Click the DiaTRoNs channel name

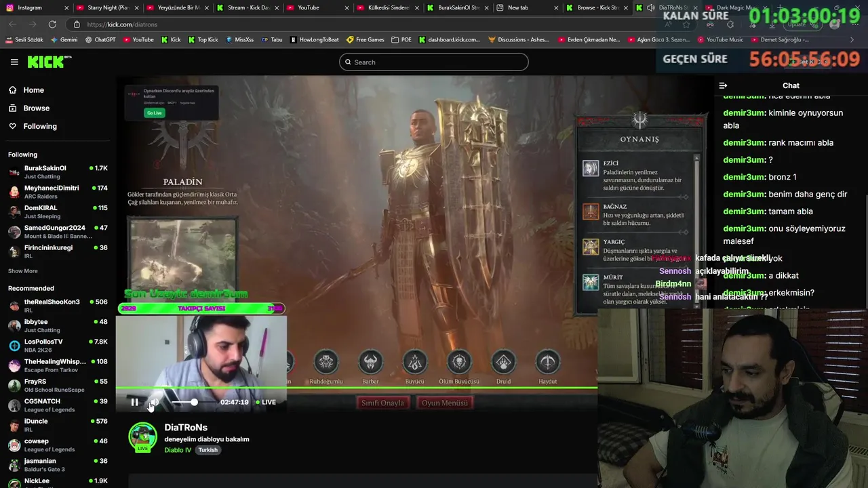tap(186, 428)
